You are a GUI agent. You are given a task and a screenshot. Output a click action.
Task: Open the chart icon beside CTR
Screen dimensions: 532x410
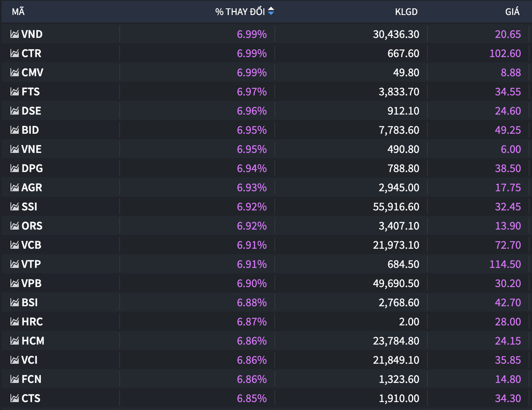point(14,53)
